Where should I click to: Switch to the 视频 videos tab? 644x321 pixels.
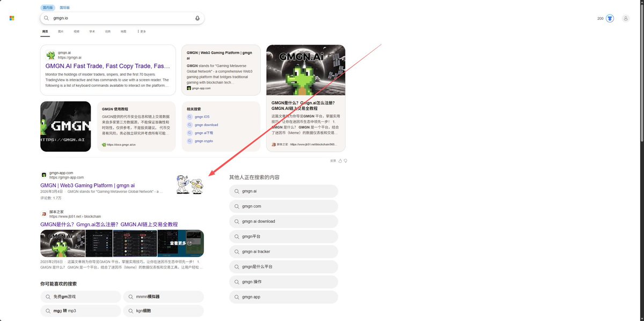tap(76, 32)
